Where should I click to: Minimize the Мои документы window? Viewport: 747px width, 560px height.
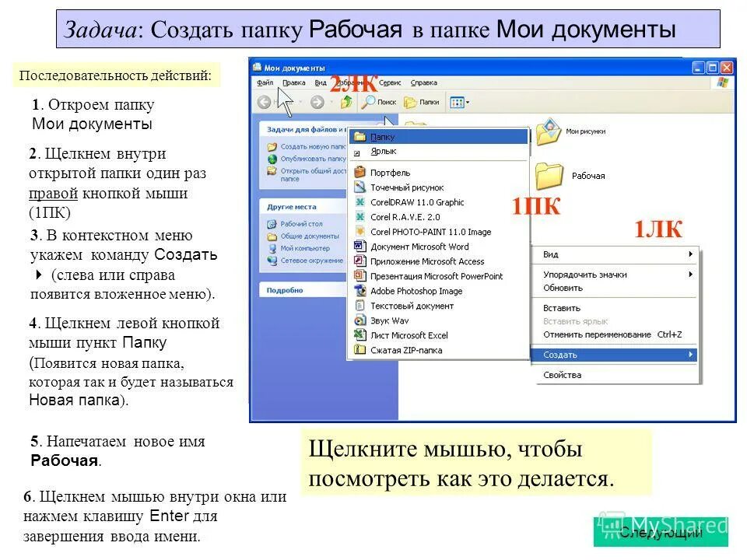click(x=698, y=68)
